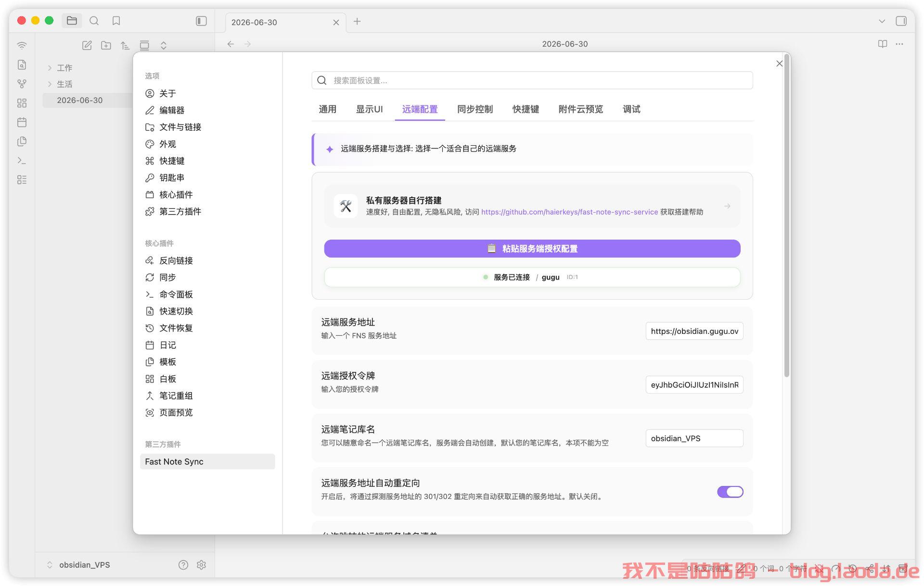924x586 pixels.
Task: Open the graph view ribbon icon
Action: click(22, 84)
